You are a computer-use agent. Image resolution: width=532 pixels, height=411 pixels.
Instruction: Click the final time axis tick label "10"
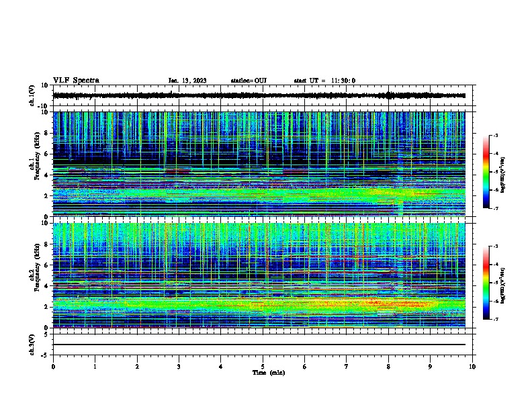[x=472, y=367]
